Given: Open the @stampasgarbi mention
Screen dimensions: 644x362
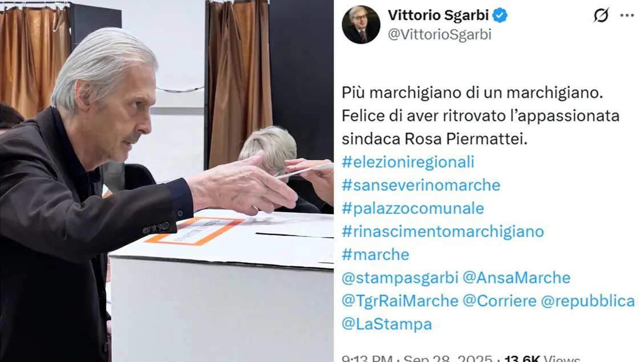Looking at the screenshot, I should [400, 278].
